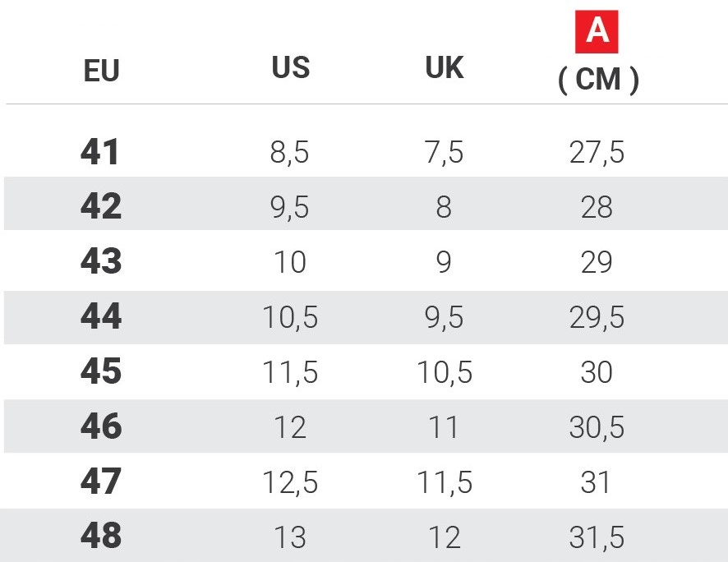
Task: Click the EU column header
Action: click(102, 71)
